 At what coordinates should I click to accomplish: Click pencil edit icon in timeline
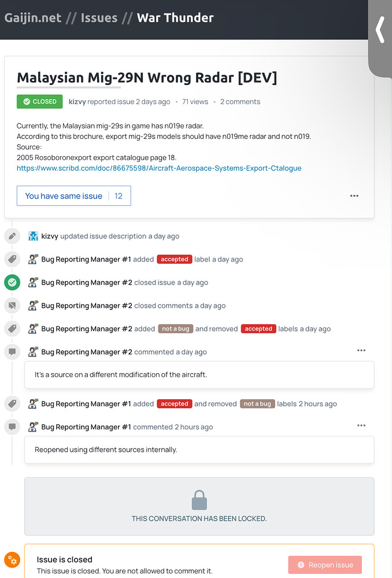(x=12, y=236)
